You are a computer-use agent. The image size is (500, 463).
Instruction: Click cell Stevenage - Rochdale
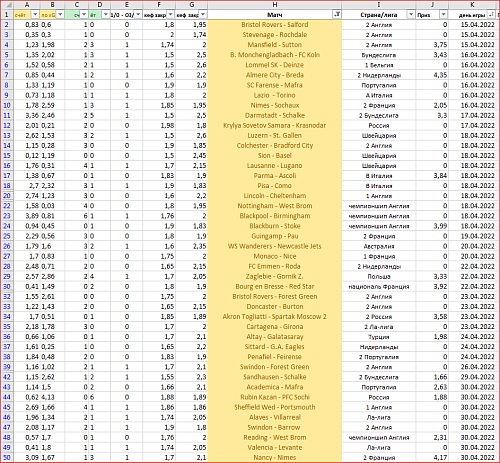coord(275,35)
